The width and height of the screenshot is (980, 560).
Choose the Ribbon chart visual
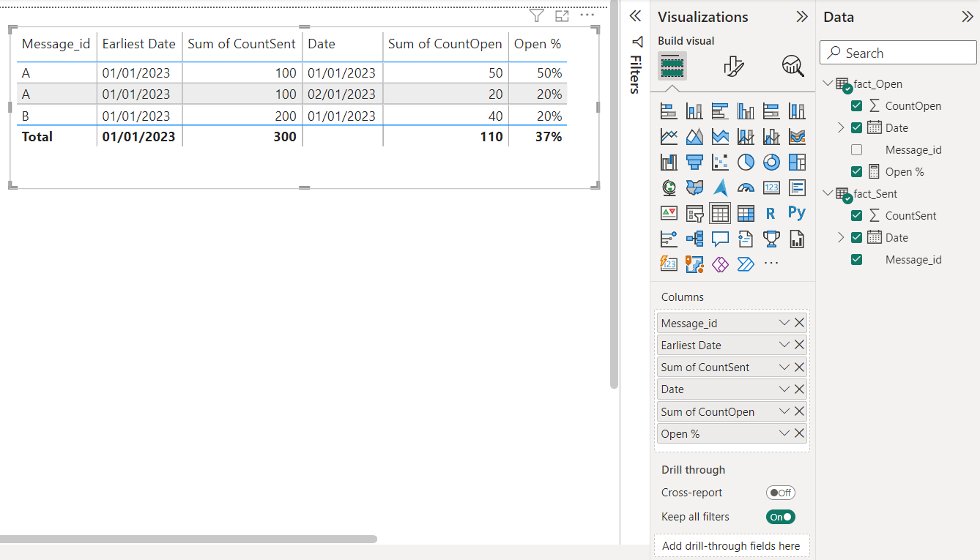[797, 137]
